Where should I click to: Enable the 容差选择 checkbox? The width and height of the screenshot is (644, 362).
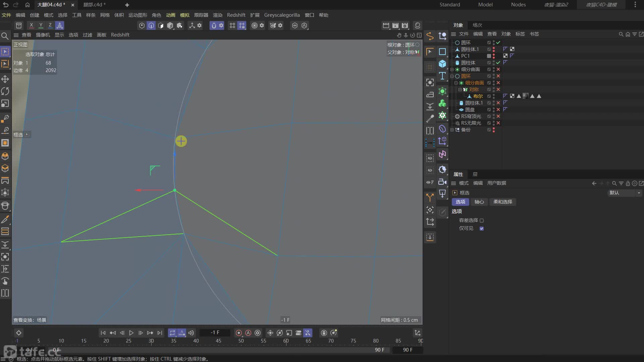tap(482, 221)
